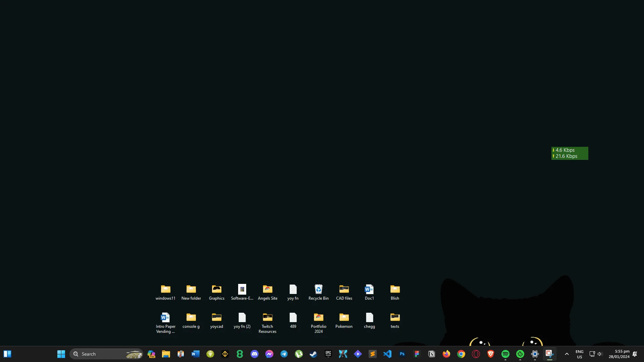644x362 pixels.
Task: Select the chegg file
Action: (x=370, y=320)
